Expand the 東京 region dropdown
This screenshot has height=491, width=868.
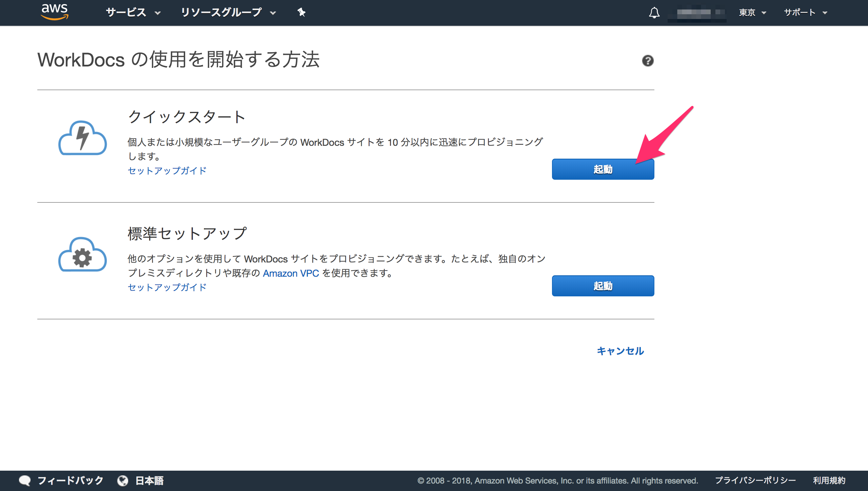point(751,12)
